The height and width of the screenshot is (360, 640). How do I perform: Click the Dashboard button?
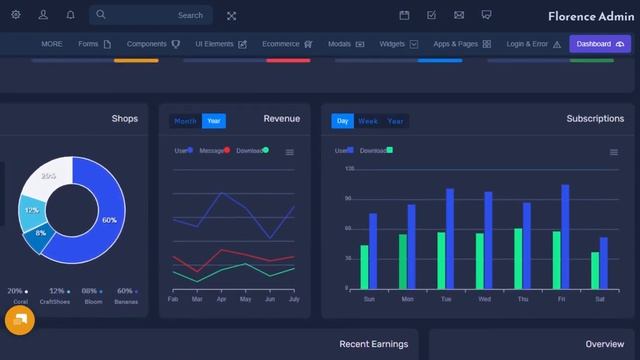(x=600, y=44)
